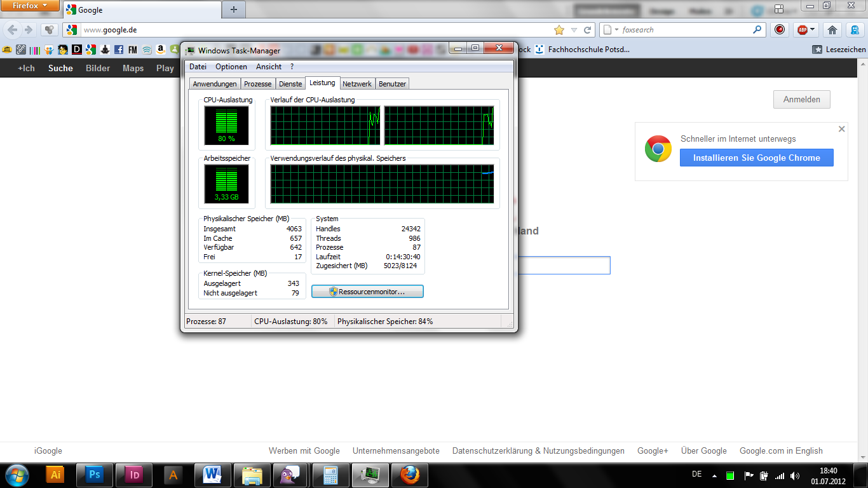Open the Google+ footer link
Screen dimensions: 868x488
(653, 451)
